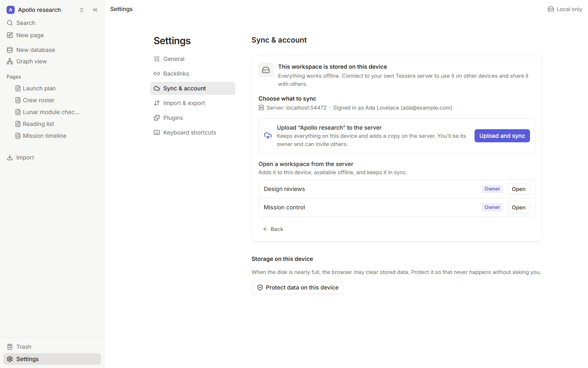Click the Upload and sync button
588x368 pixels.
pyautogui.click(x=502, y=136)
